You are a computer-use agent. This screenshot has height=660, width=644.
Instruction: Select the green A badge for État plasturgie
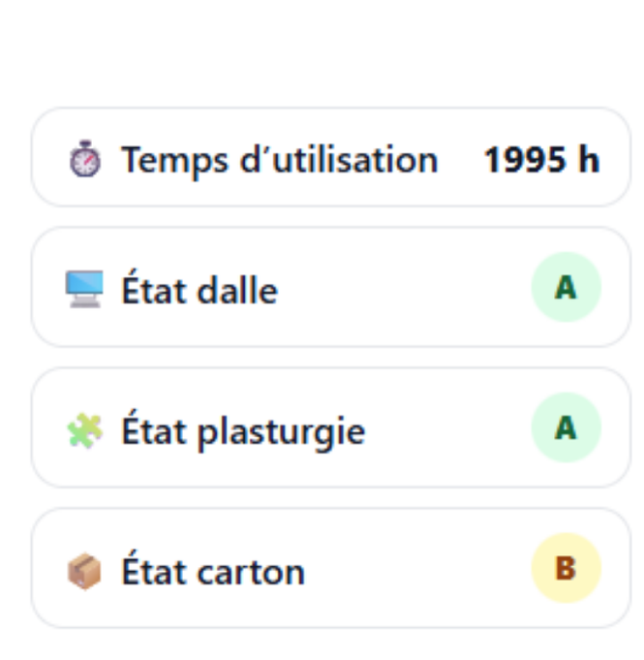[567, 428]
